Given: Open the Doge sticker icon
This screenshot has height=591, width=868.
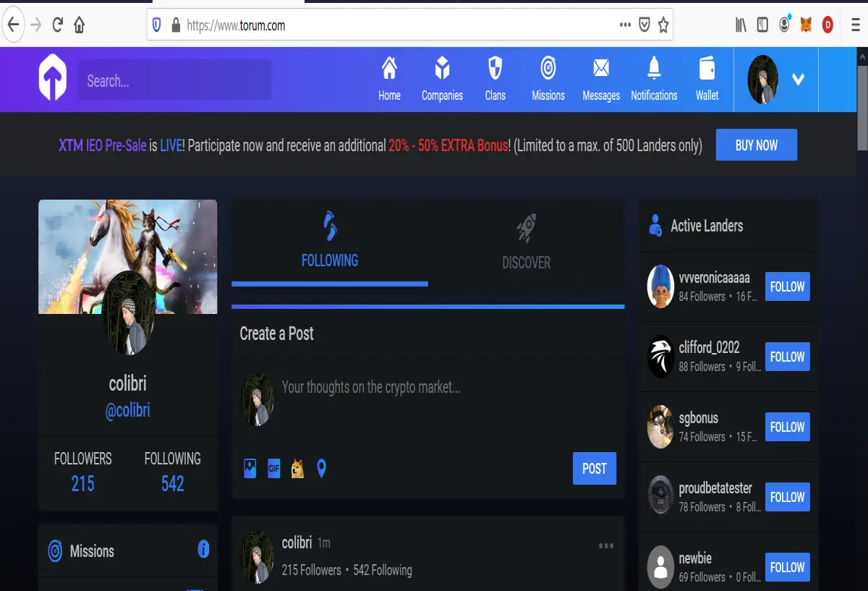Looking at the screenshot, I should coord(297,469).
